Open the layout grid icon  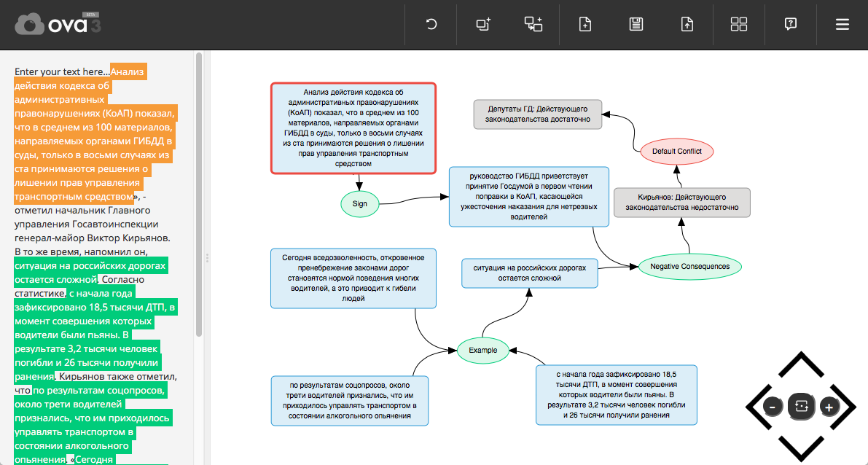(x=739, y=24)
